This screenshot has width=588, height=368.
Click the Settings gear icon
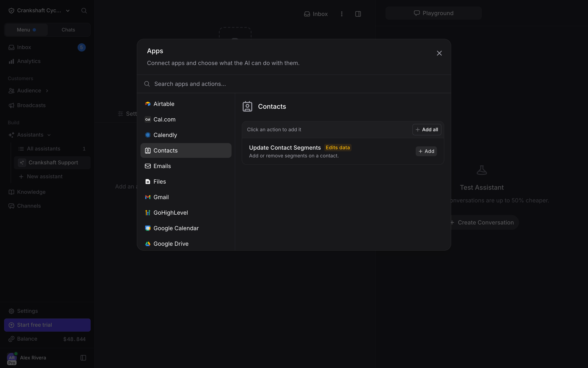pos(11,311)
